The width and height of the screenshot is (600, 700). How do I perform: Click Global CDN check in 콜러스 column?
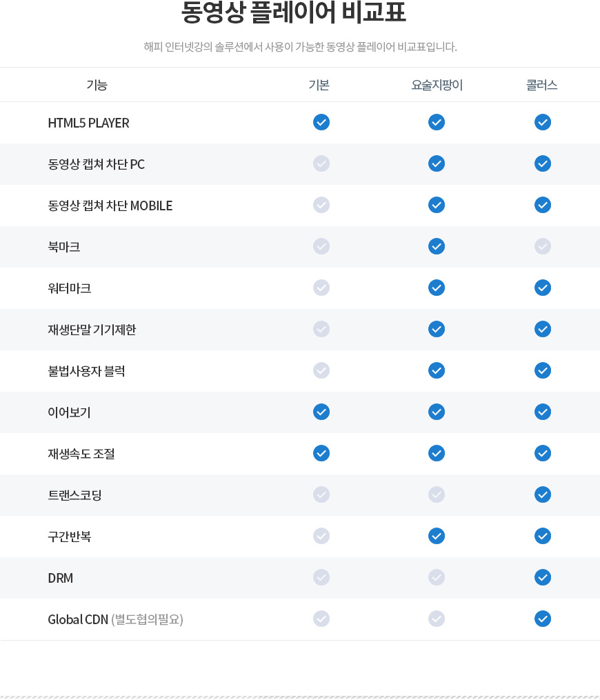coord(543,619)
